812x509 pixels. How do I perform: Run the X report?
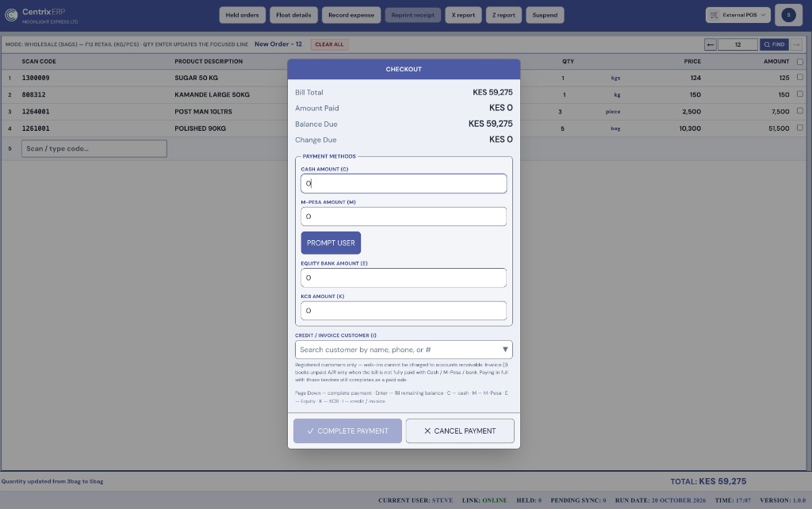tap(463, 15)
